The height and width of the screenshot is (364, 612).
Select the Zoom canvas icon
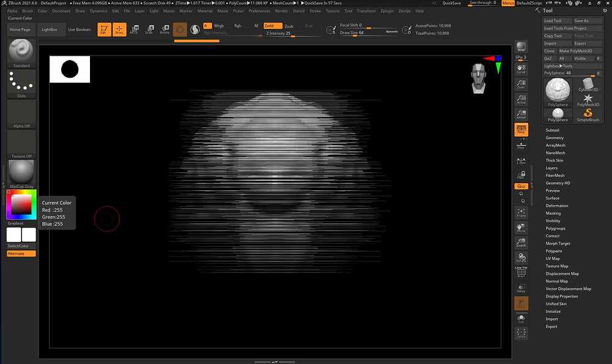coord(521,84)
